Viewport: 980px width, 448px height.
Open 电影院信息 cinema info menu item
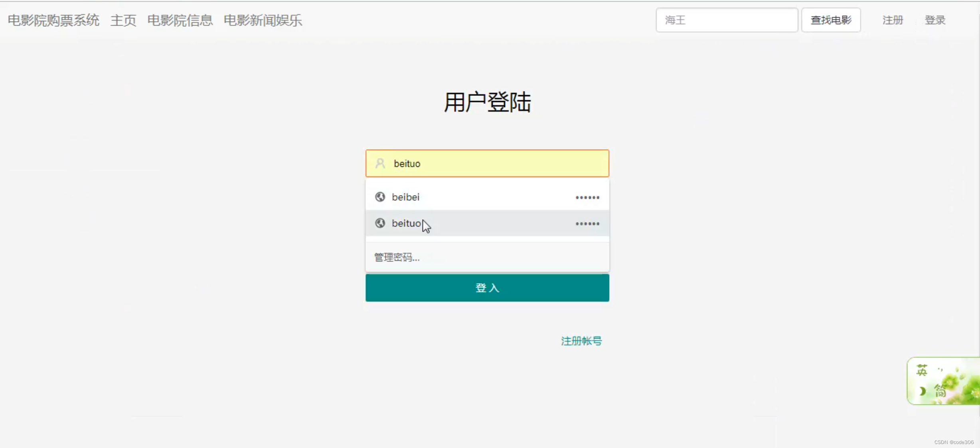pyautogui.click(x=180, y=20)
